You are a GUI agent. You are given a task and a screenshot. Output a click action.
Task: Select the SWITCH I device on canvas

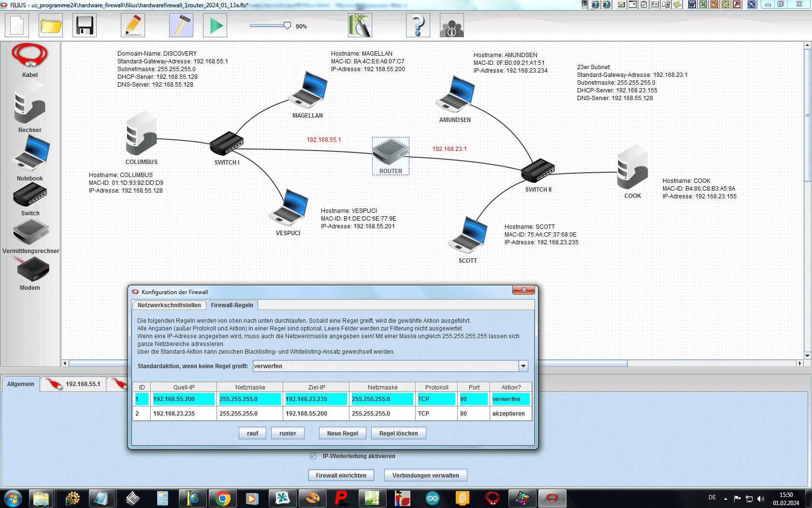tap(227, 143)
